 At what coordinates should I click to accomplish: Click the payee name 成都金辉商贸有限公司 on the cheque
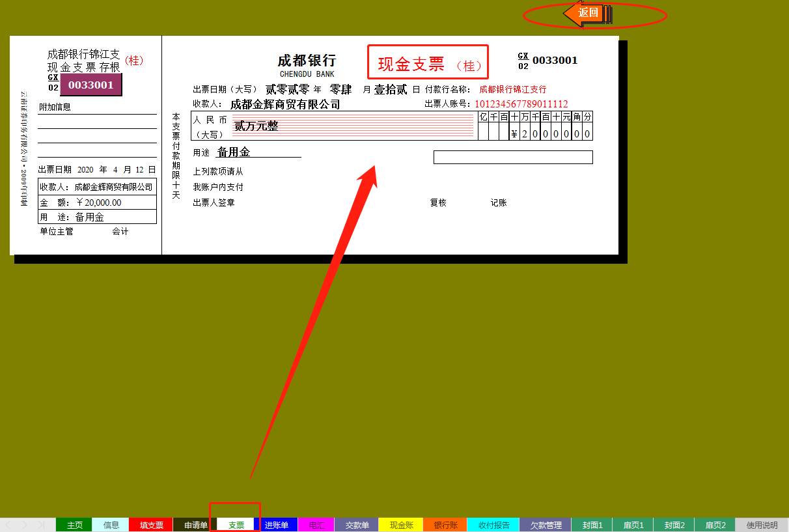point(285,104)
